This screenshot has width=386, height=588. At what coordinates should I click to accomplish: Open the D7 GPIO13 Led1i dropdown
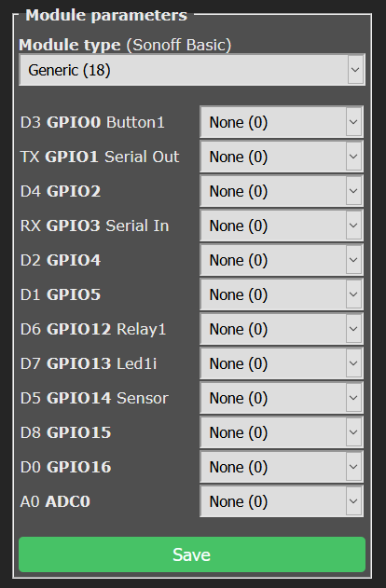[x=282, y=363]
